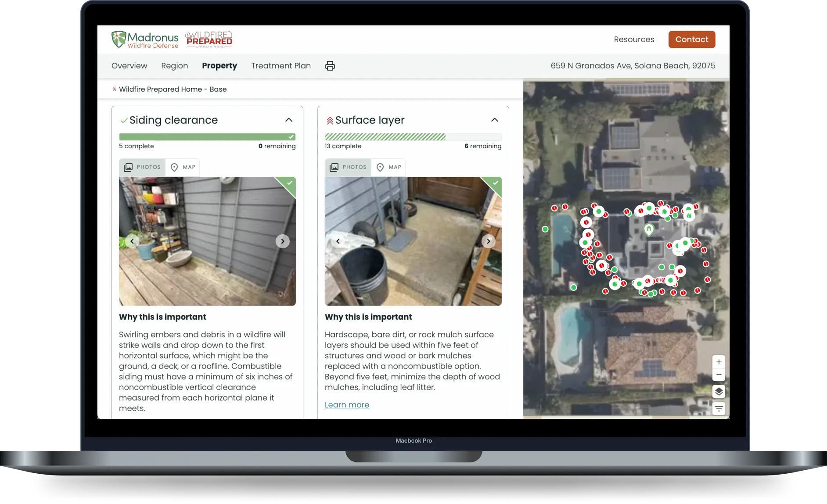Click the Surface layer striped progress bar

pos(413,137)
